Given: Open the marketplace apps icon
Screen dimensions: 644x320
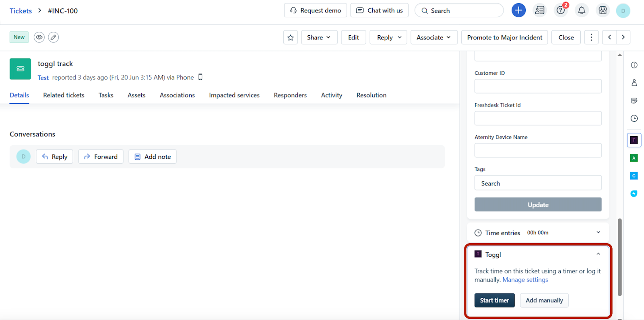Looking at the screenshot, I should [603, 10].
